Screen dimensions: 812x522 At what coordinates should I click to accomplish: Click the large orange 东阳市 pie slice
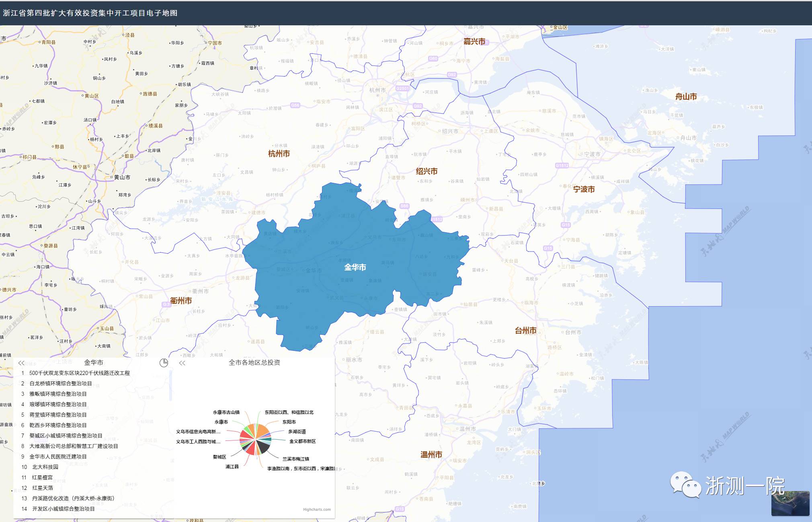pyautogui.click(x=263, y=431)
